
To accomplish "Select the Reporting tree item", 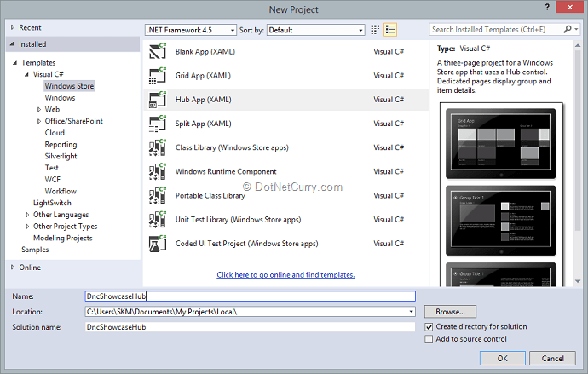I will click(x=61, y=145).
